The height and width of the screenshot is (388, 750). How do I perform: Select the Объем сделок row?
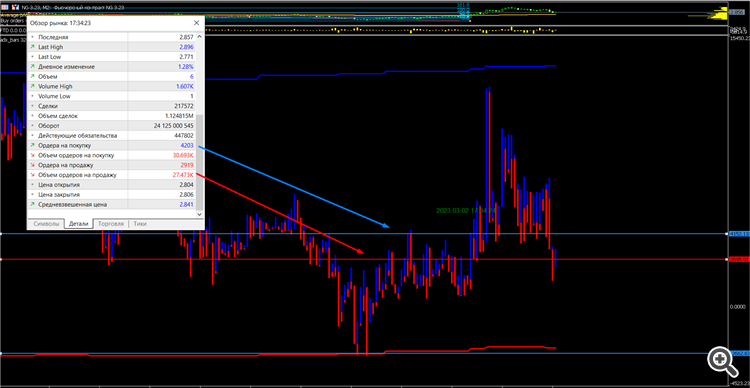pos(112,116)
